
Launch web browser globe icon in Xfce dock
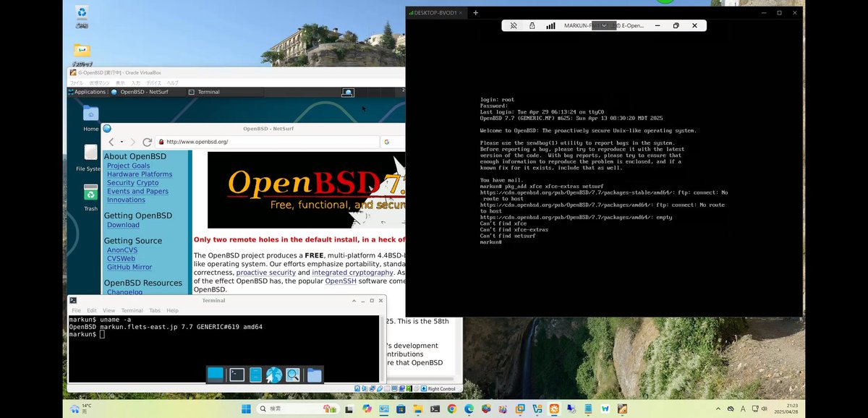(x=274, y=375)
